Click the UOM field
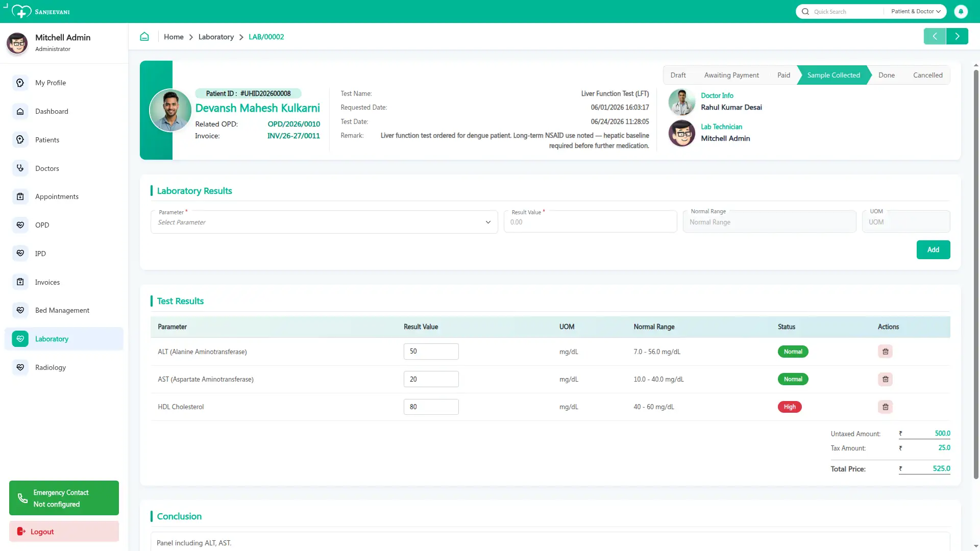This screenshot has height=551, width=980. pyautogui.click(x=906, y=222)
